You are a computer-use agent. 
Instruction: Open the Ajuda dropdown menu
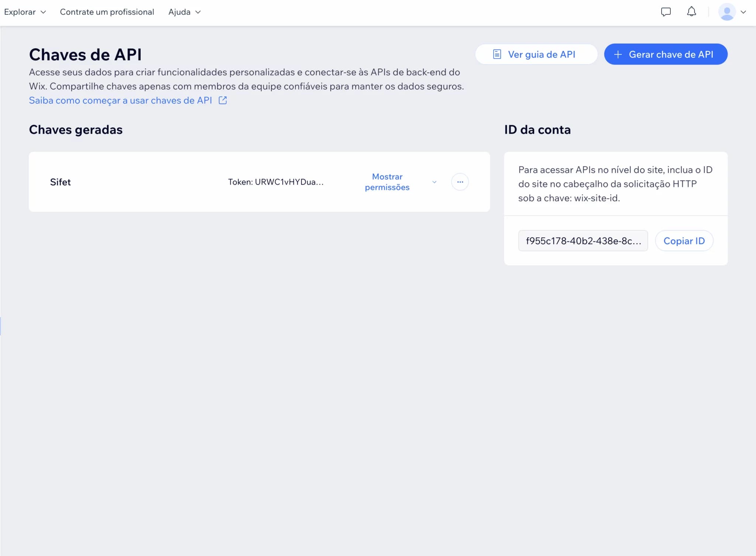click(x=184, y=12)
